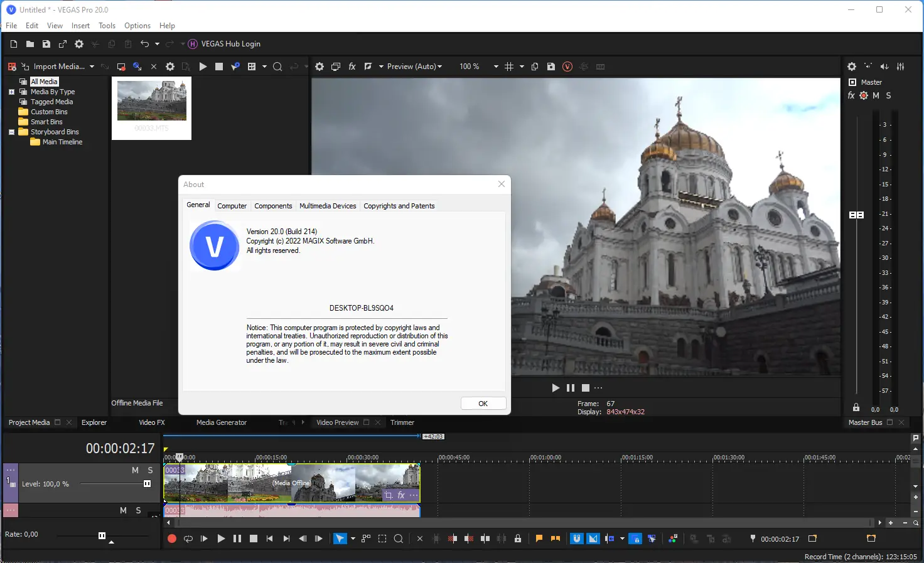Screen dimensions: 924x563
Task: Click OK to close the About dialog
Action: (x=483, y=404)
